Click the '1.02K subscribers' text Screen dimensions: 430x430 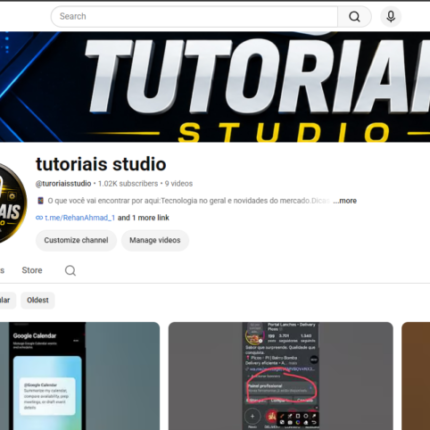point(128,184)
